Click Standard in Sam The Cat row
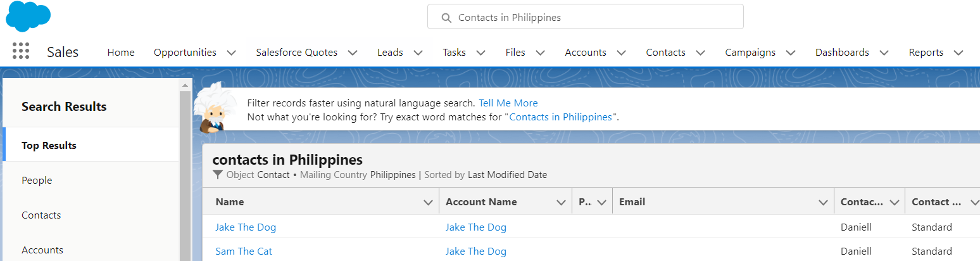Screen dimensions: 980x261 pyautogui.click(x=932, y=251)
